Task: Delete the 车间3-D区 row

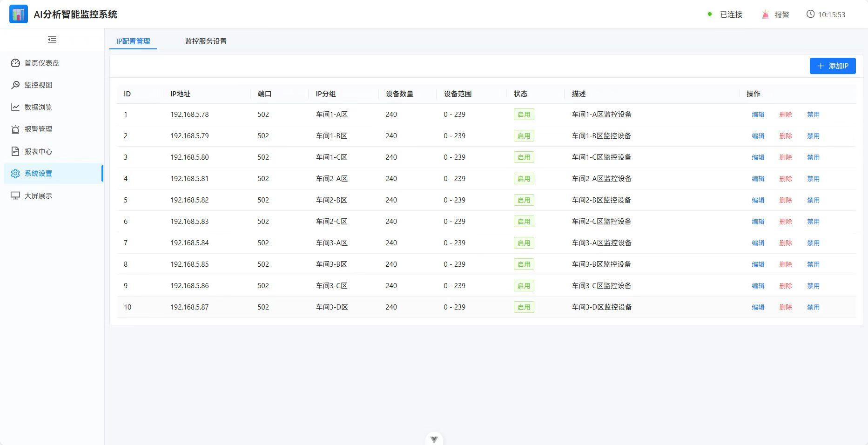Action: click(x=786, y=307)
